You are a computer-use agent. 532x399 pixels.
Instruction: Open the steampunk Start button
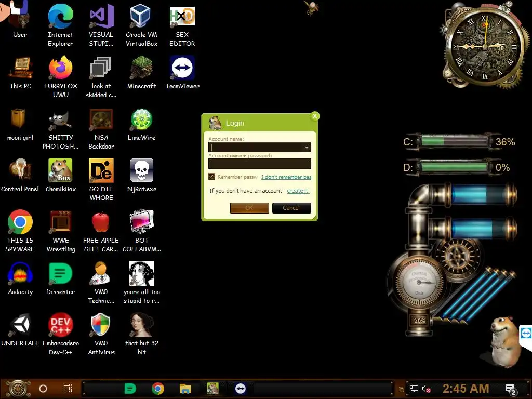tap(18, 389)
